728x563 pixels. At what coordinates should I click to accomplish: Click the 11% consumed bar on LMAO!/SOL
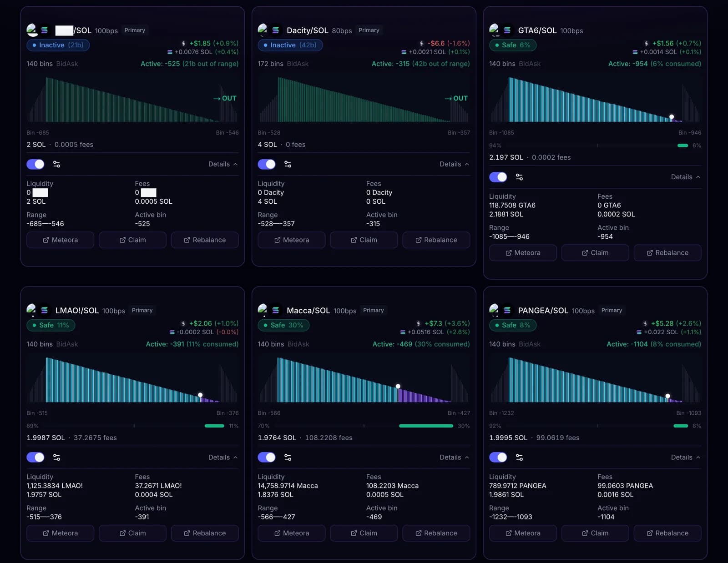(214, 426)
